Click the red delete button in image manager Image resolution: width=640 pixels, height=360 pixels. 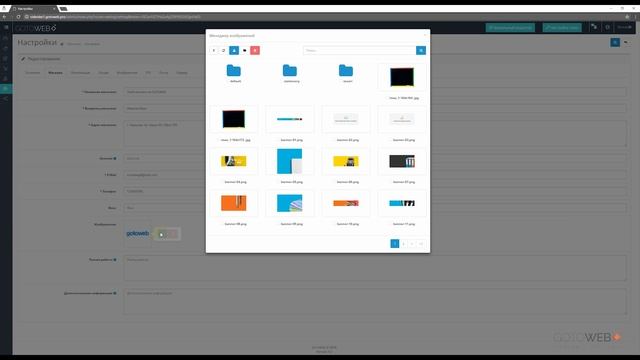click(x=255, y=50)
